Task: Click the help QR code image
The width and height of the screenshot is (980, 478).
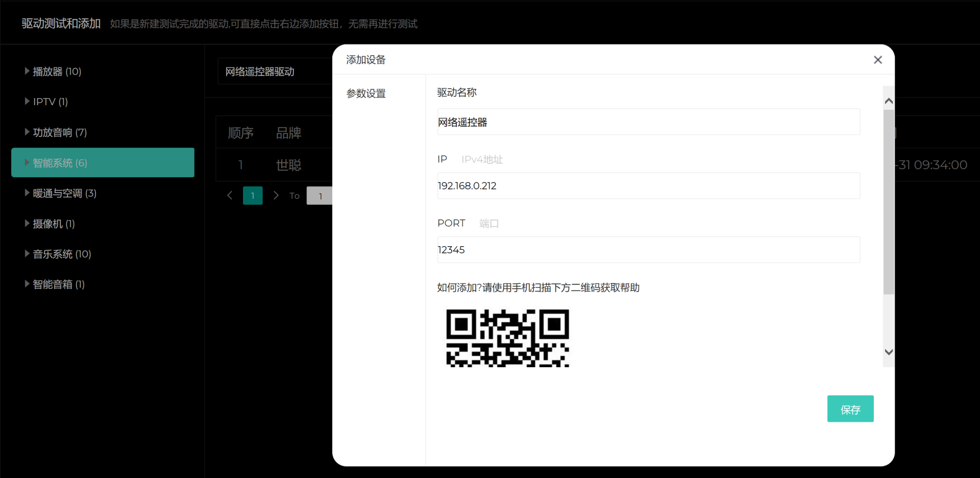Action: click(508, 338)
